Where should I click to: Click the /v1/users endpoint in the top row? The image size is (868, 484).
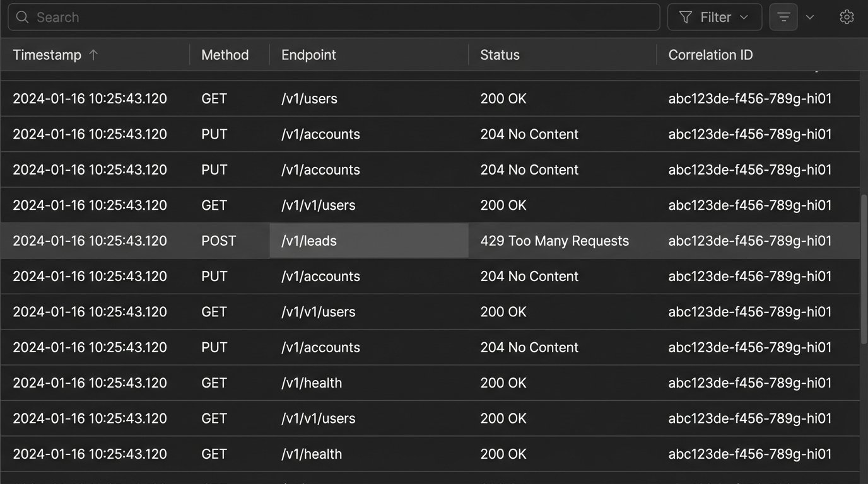[x=309, y=99]
